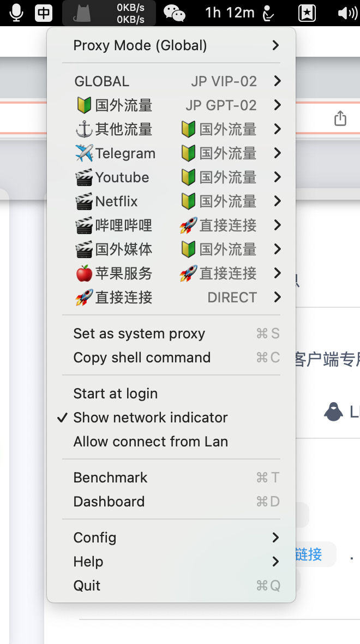This screenshot has height=644, width=360.
Task: Open the Dashboard
Action: 109,502
